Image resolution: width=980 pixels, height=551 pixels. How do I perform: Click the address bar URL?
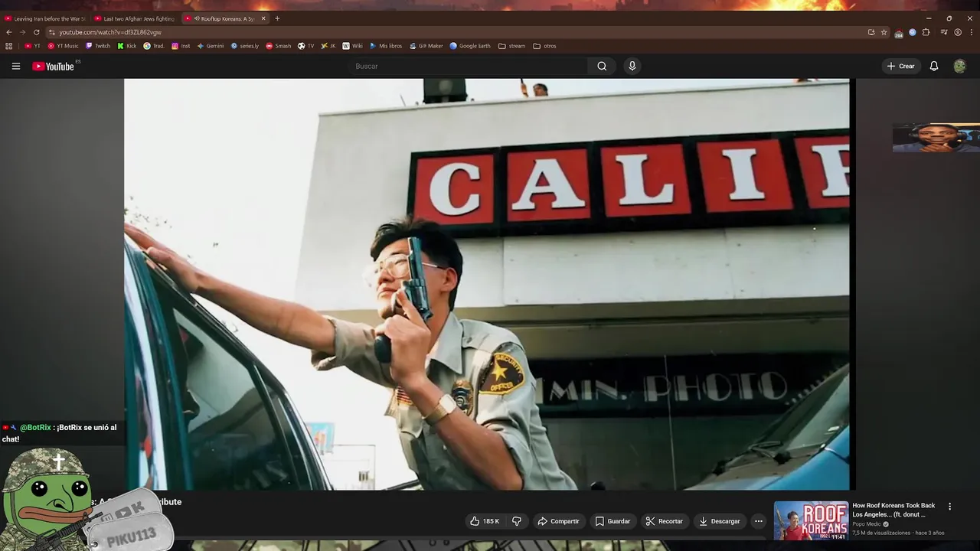[x=110, y=32]
